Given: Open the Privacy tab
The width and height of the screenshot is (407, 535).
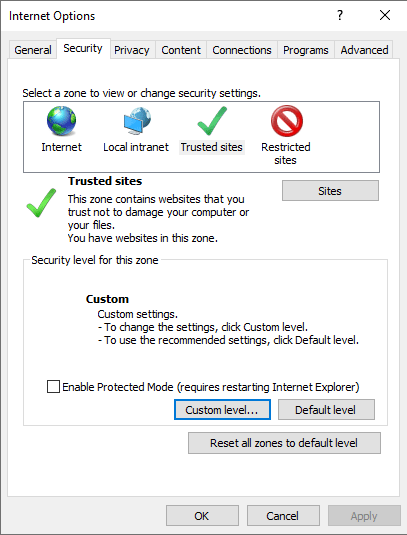Looking at the screenshot, I should 132,50.
